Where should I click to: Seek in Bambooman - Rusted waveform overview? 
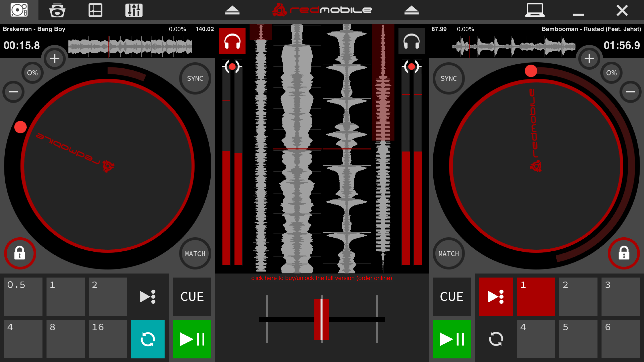pos(514,46)
